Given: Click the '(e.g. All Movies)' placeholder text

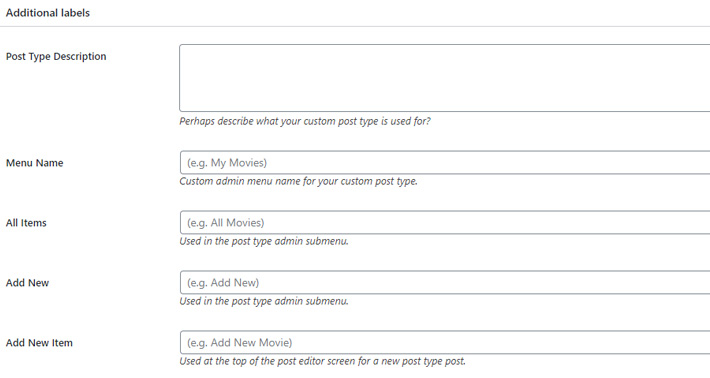Looking at the screenshot, I should point(225,223).
